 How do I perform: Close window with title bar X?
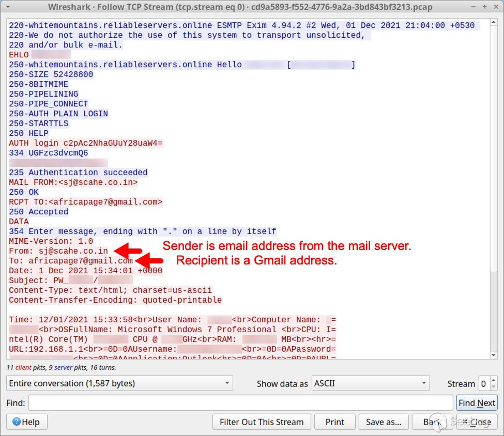tap(496, 7)
